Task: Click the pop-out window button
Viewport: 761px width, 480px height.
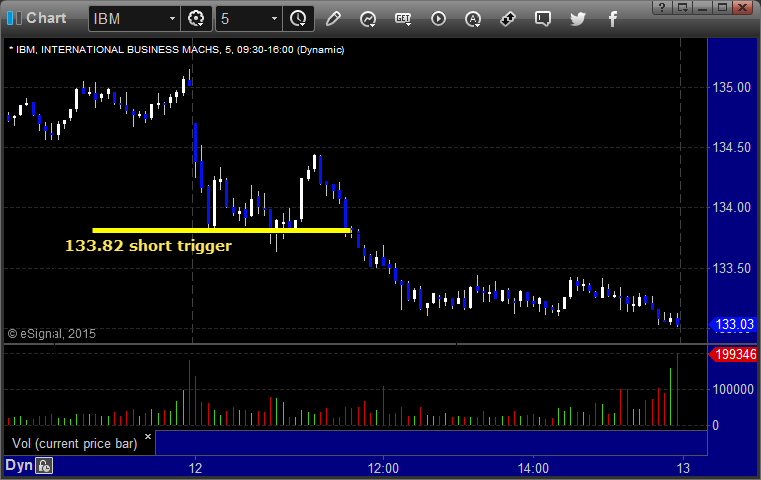Action: point(683,7)
